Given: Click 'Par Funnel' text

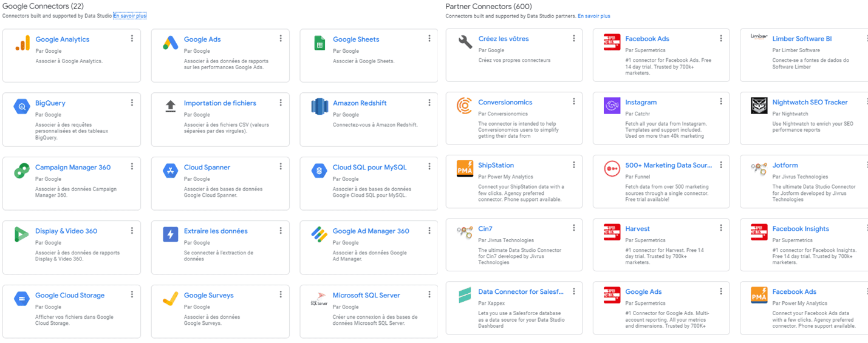Looking at the screenshot, I should (638, 177).
